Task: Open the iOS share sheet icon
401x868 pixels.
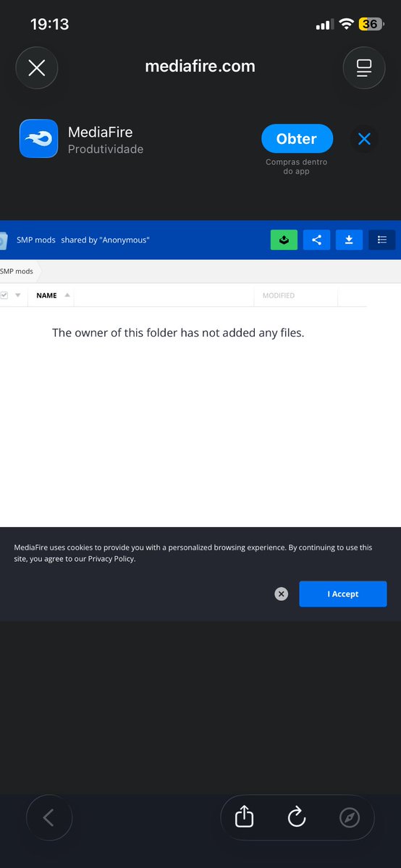Action: coord(244,817)
